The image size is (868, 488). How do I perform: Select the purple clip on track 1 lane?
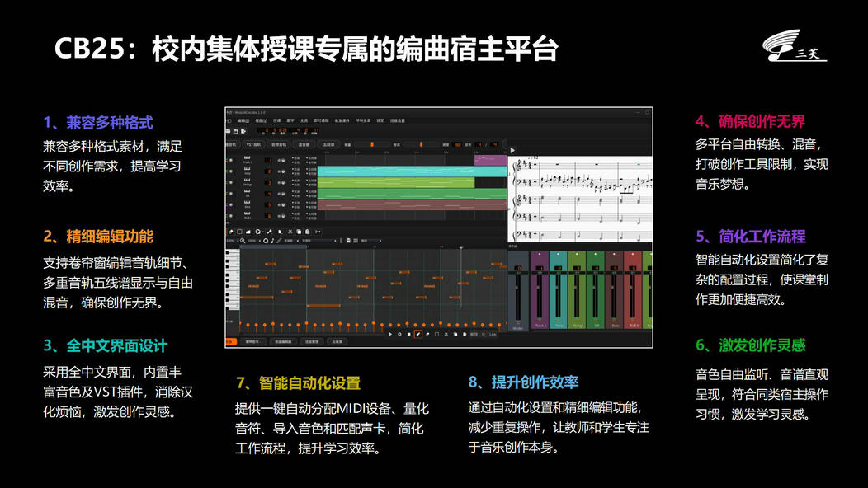490,161
